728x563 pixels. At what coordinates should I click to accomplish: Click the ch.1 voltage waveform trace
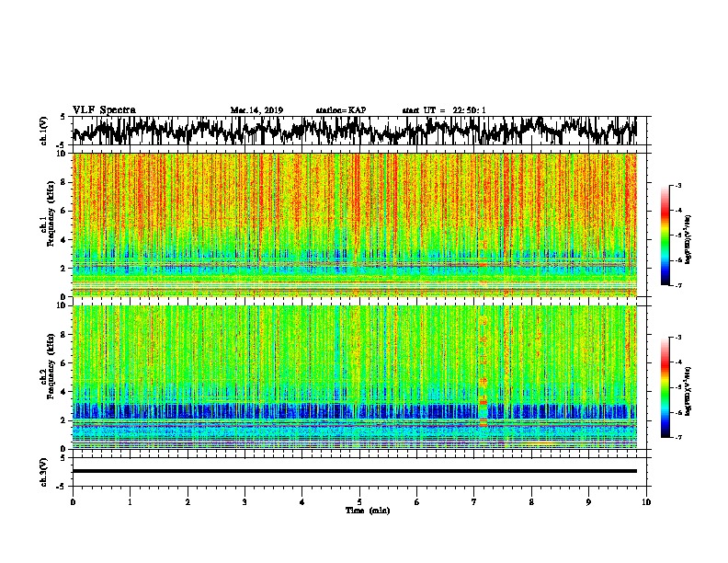point(355,131)
